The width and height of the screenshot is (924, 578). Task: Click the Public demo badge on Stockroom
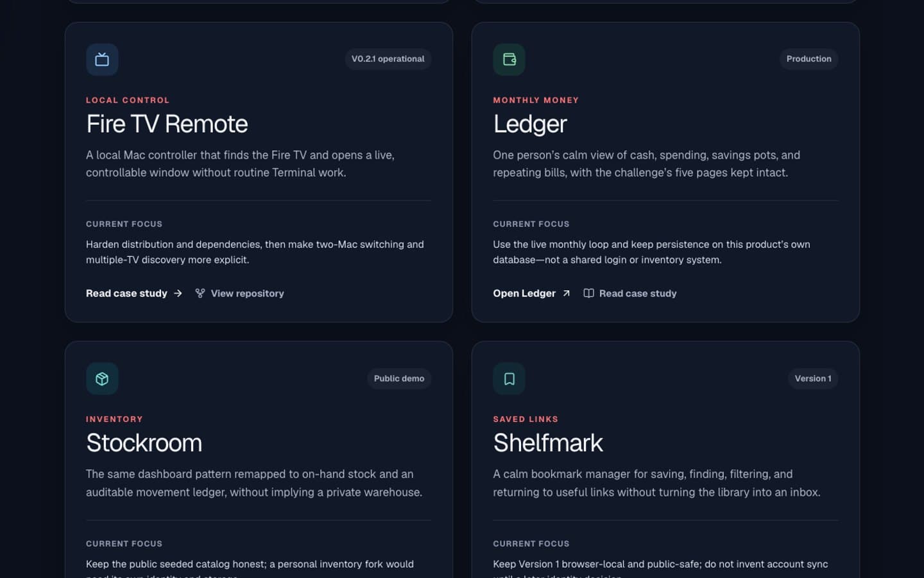pyautogui.click(x=399, y=379)
